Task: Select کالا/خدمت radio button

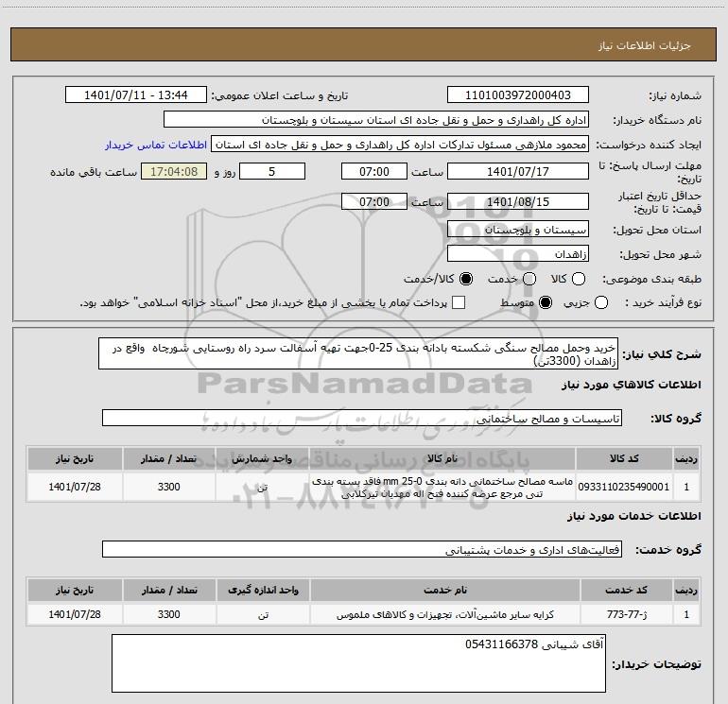Action: coord(466,279)
